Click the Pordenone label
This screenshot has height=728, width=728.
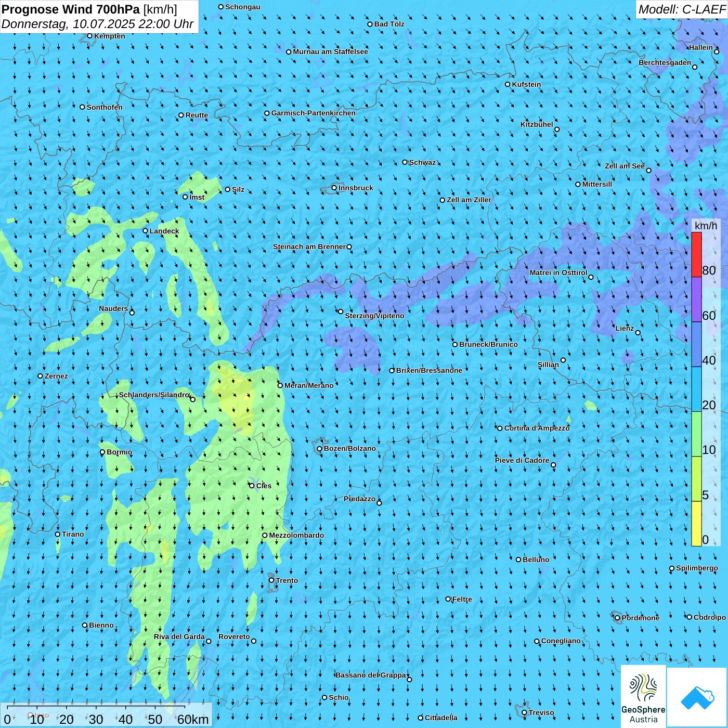(641, 618)
